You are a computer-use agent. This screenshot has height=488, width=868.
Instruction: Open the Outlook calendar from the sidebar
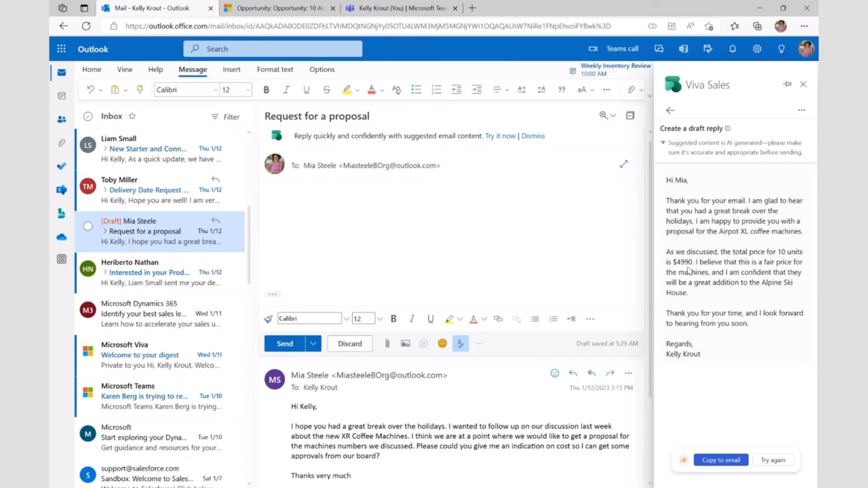click(x=62, y=96)
